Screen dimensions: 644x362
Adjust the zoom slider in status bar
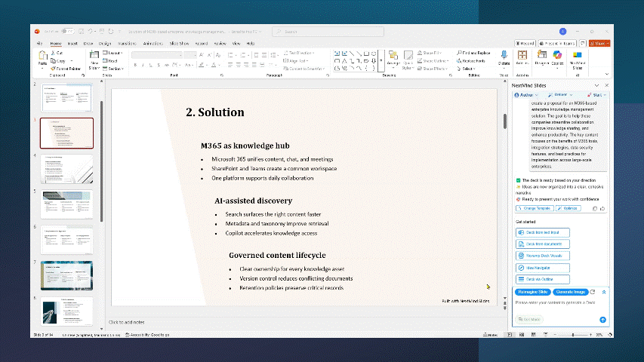pyautogui.click(x=573, y=335)
